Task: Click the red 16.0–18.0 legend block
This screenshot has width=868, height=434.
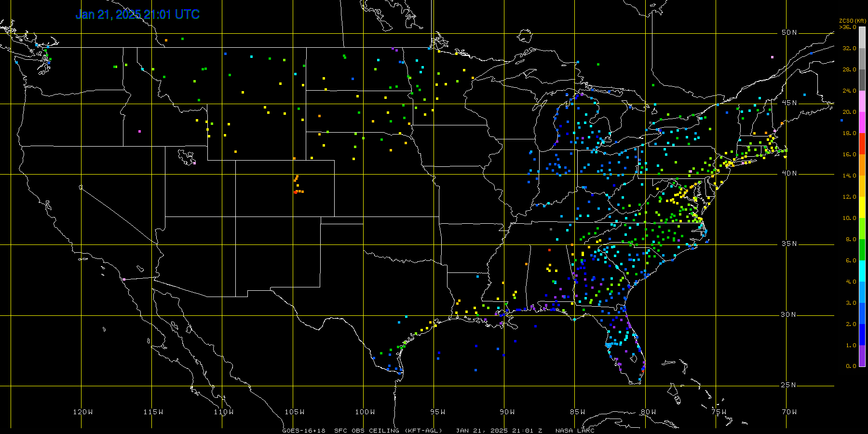Action: click(862, 144)
